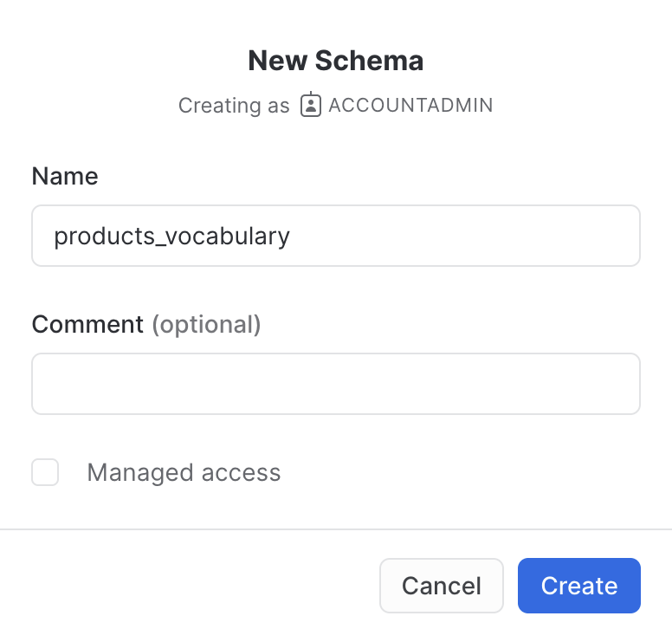
Task: Click the products_vocabulary text in Name field
Action: pos(171,236)
